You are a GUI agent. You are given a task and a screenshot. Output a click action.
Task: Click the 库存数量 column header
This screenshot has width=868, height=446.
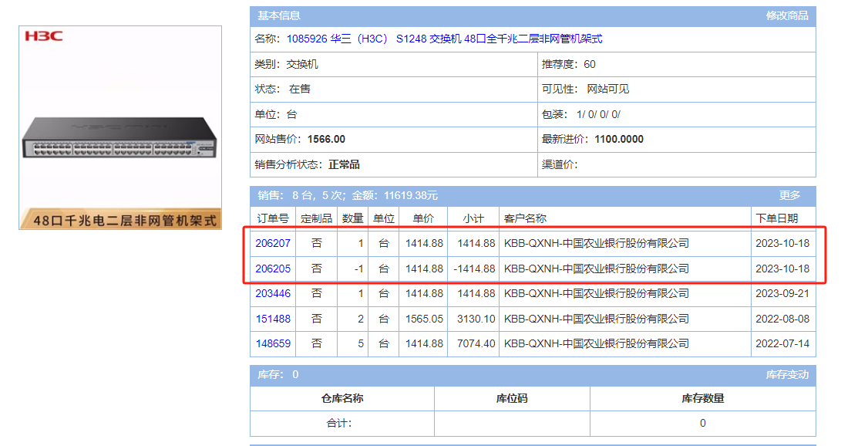coord(703,398)
